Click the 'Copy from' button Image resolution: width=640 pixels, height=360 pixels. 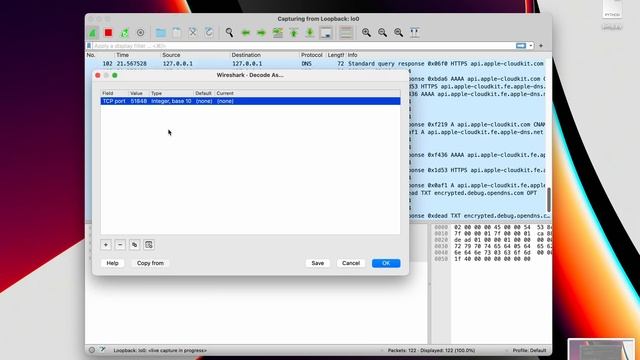[x=150, y=263]
